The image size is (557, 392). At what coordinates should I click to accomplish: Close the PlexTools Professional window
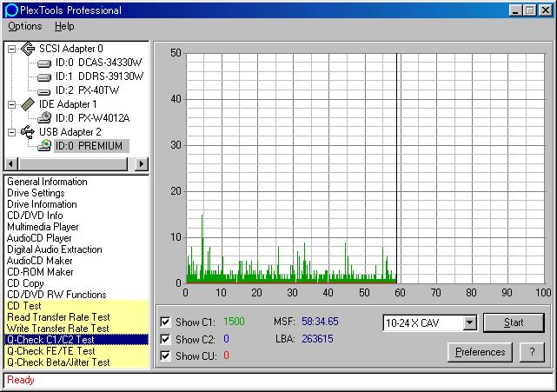click(x=546, y=10)
